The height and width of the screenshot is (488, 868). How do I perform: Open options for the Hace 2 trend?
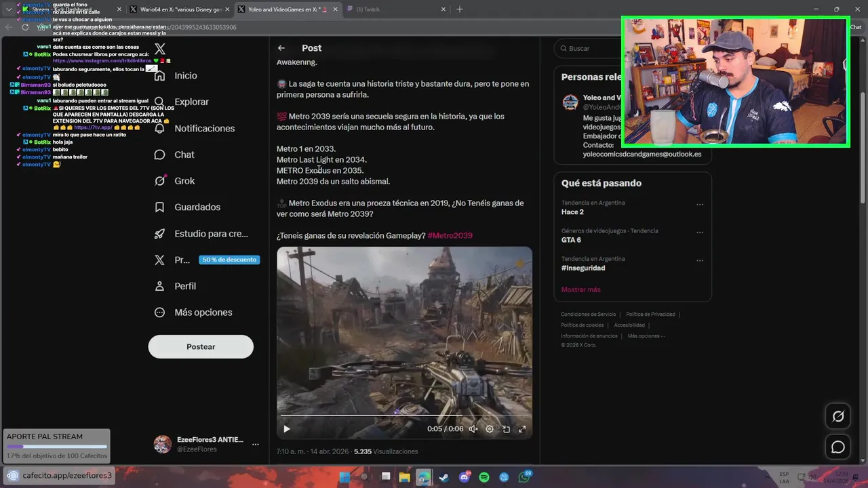point(700,204)
